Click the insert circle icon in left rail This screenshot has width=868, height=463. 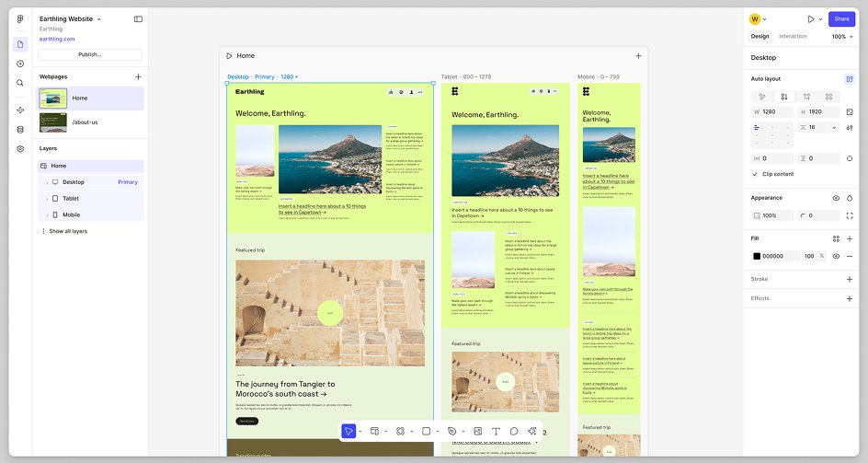pyautogui.click(x=20, y=64)
